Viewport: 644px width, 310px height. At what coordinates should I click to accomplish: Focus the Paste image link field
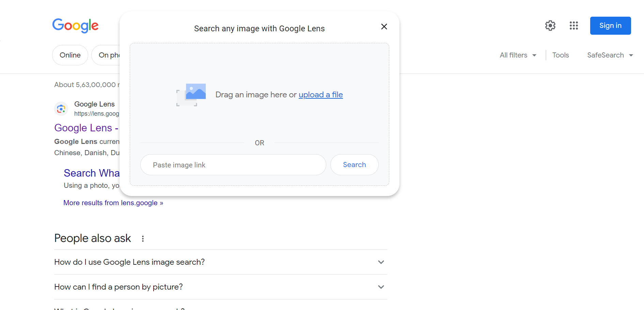click(x=233, y=165)
